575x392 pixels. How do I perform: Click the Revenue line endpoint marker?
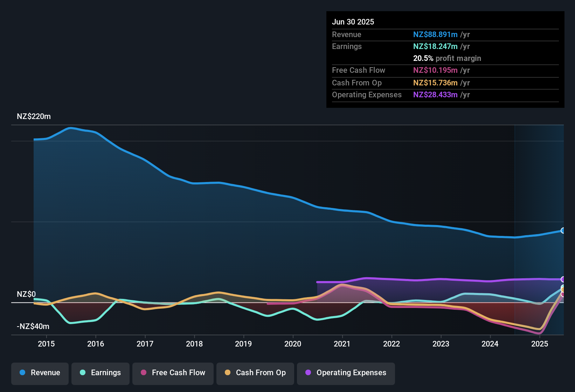(563, 230)
